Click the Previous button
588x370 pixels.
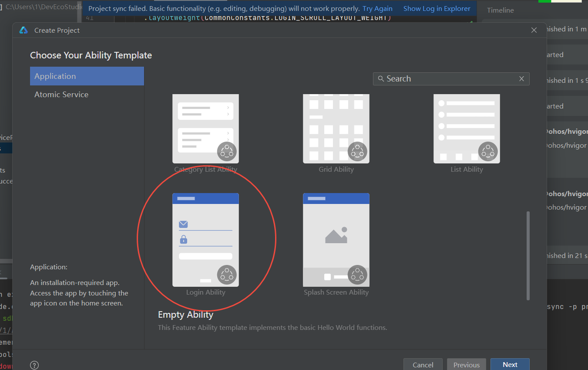pos(467,365)
